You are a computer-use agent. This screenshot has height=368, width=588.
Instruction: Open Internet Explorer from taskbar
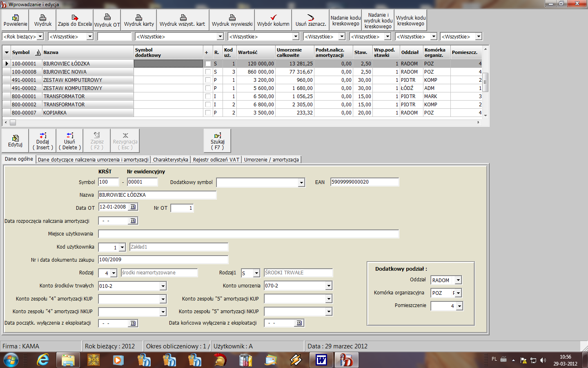(x=43, y=360)
